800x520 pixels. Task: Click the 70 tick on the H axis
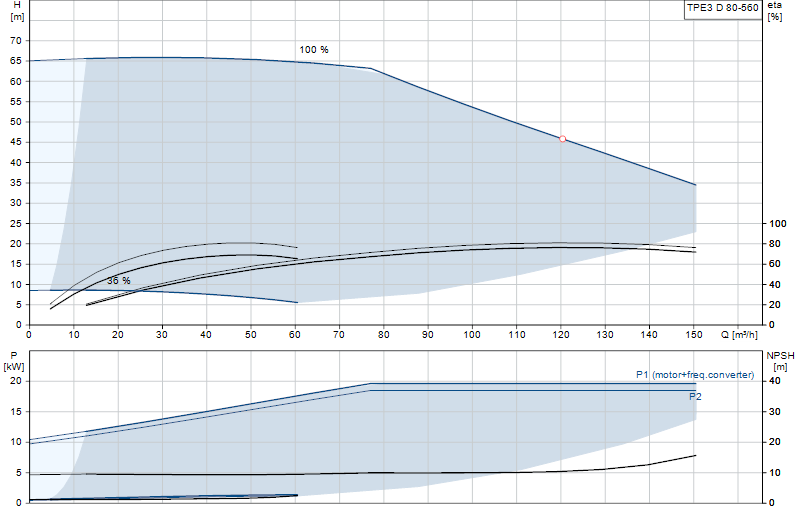tap(16, 41)
